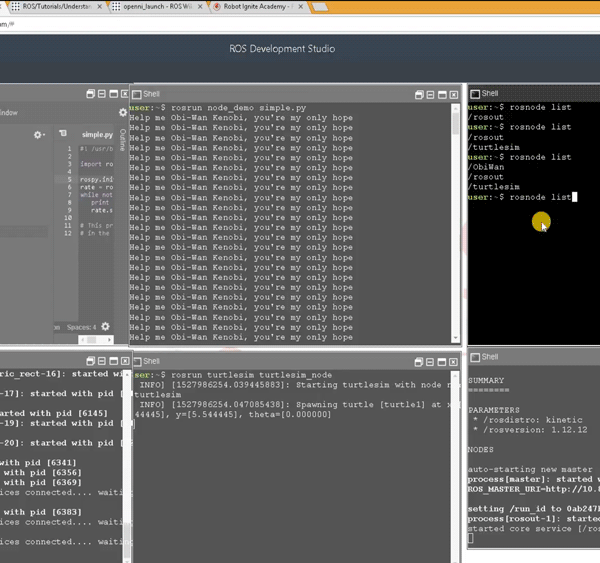
Task: Click the gear icon in the IDE top-right corner
Action: click(124, 112)
